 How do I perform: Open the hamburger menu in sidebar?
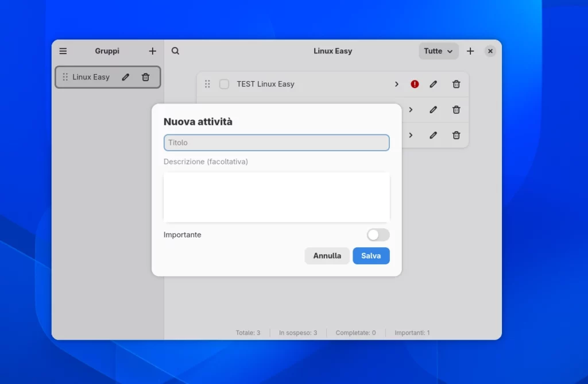pyautogui.click(x=63, y=51)
